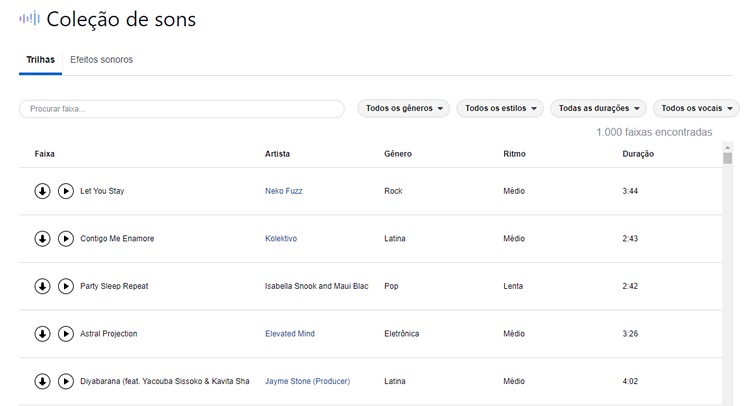
Task: Open artist link Neko Fuzz
Action: [x=284, y=191]
